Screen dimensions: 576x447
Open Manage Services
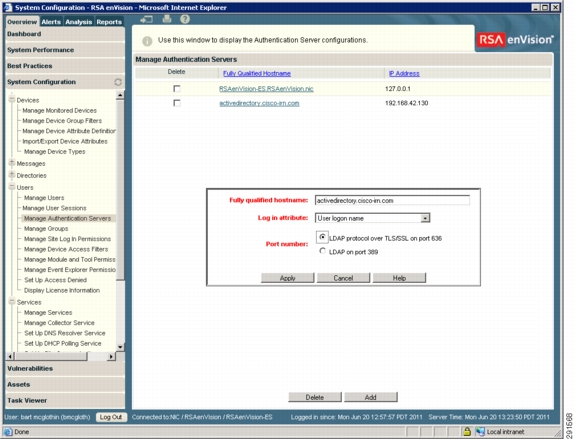coord(48,313)
